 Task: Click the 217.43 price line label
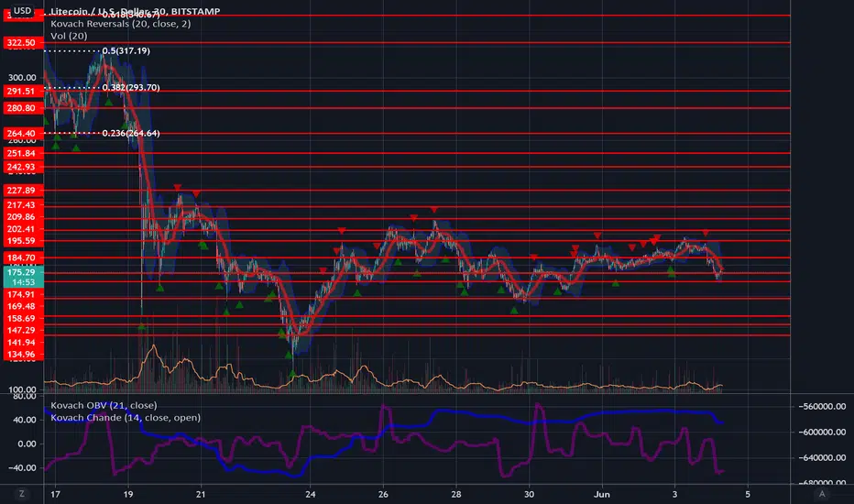point(22,205)
